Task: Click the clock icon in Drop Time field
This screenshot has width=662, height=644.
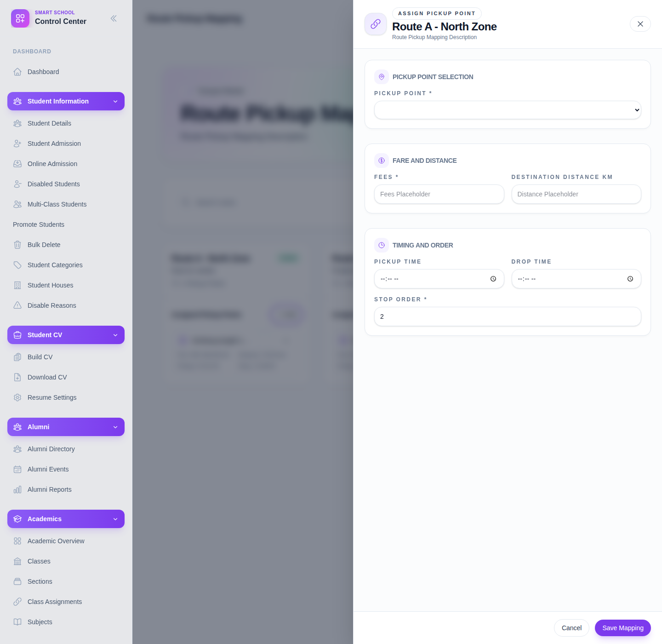Action: 630,279
